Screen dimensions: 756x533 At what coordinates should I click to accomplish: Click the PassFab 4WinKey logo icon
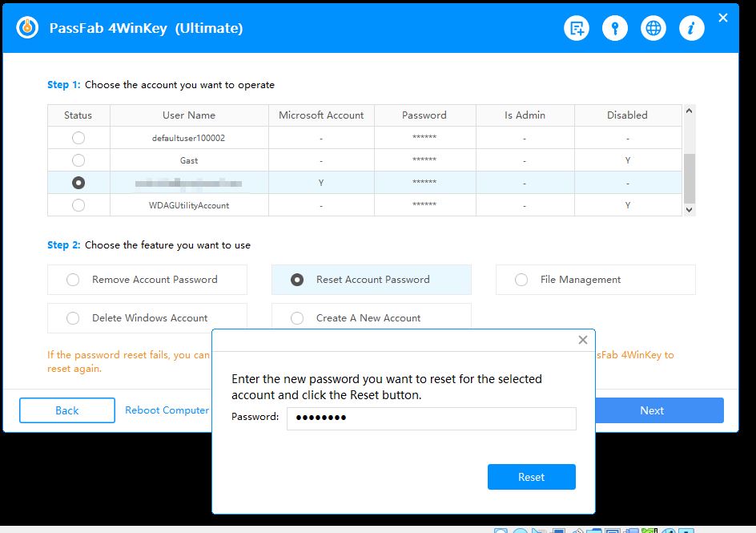27,27
